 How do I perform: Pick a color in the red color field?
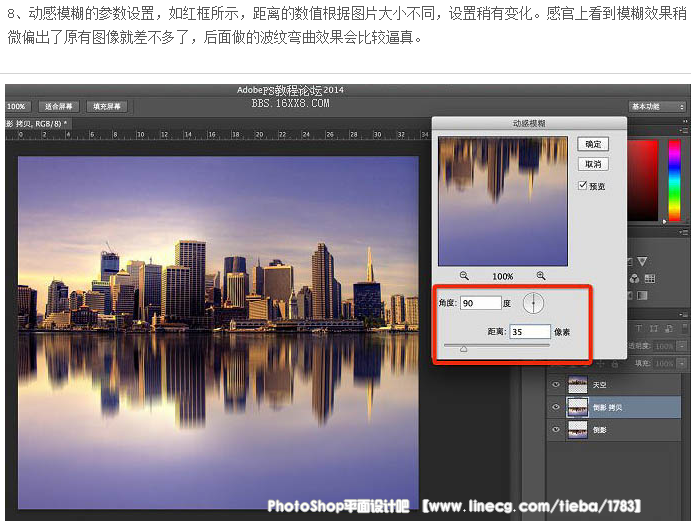[643, 180]
